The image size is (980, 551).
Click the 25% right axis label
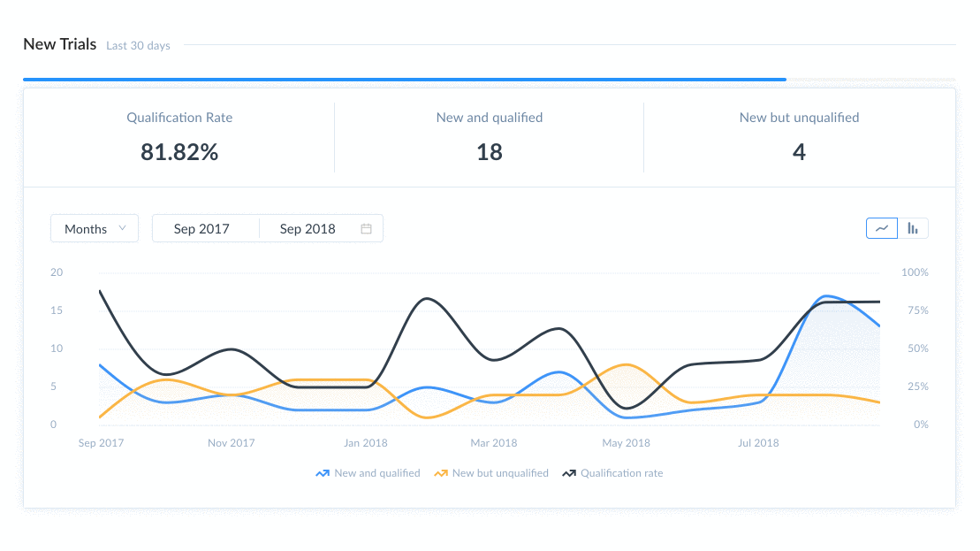point(918,386)
